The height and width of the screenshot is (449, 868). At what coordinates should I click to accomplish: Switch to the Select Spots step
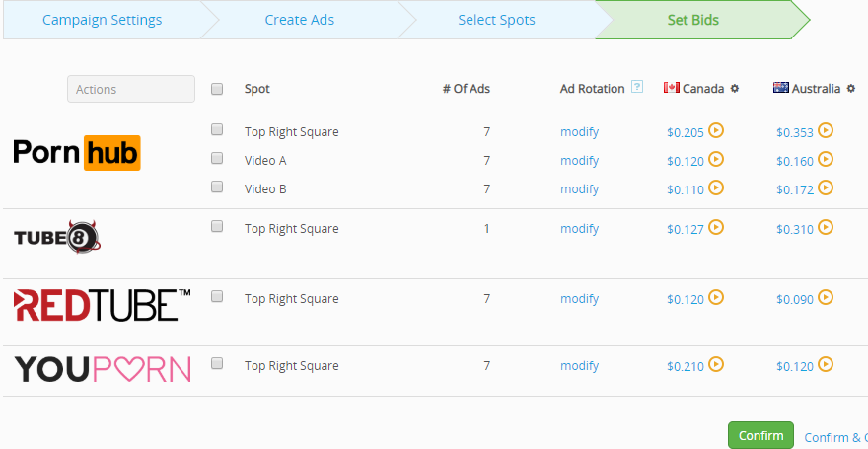coord(496,20)
